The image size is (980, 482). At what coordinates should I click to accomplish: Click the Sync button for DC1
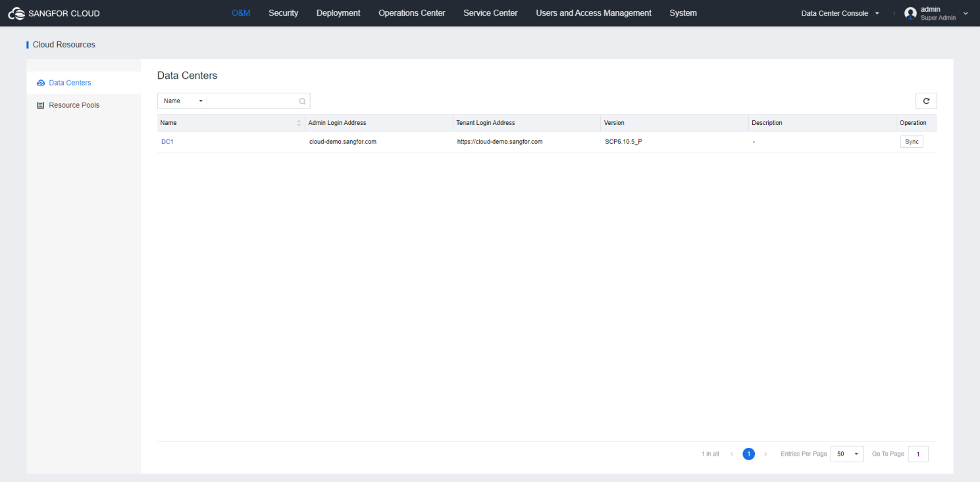click(x=912, y=142)
